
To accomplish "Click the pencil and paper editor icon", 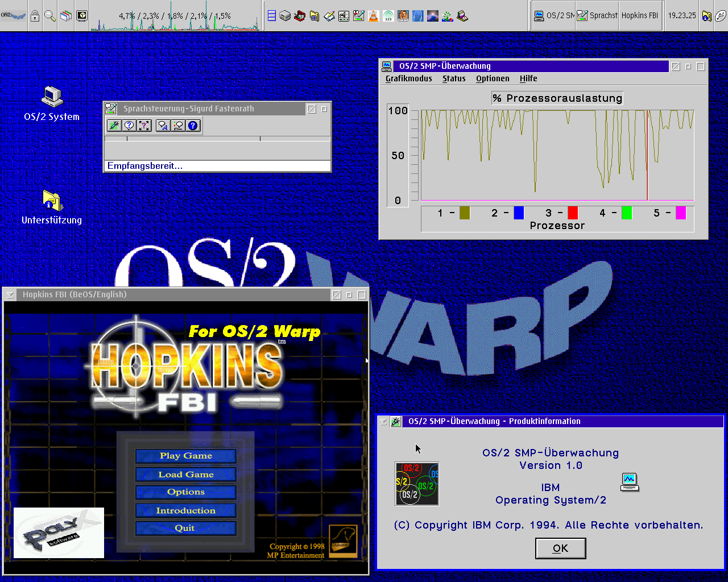I will coord(329,16).
